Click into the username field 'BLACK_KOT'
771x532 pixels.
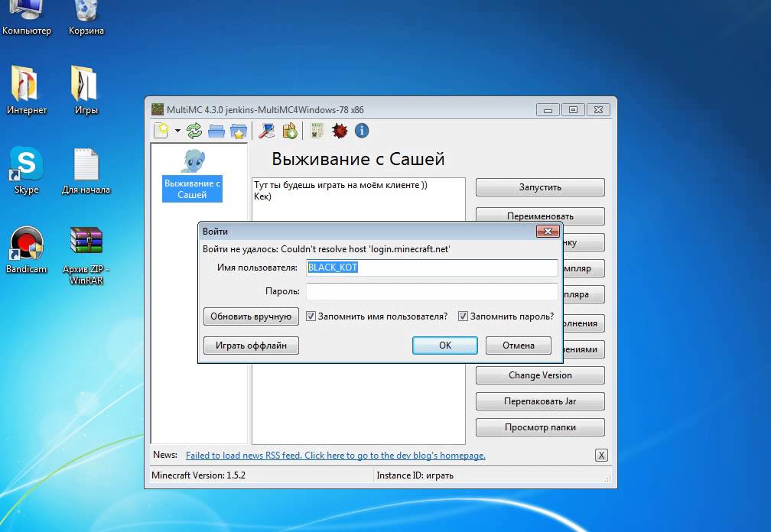(431, 268)
